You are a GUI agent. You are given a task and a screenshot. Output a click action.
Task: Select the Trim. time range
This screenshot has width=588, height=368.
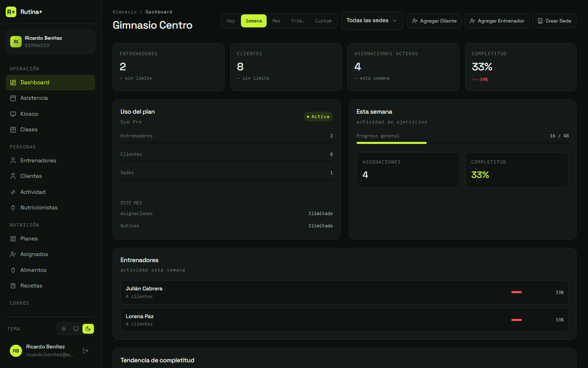click(x=298, y=21)
